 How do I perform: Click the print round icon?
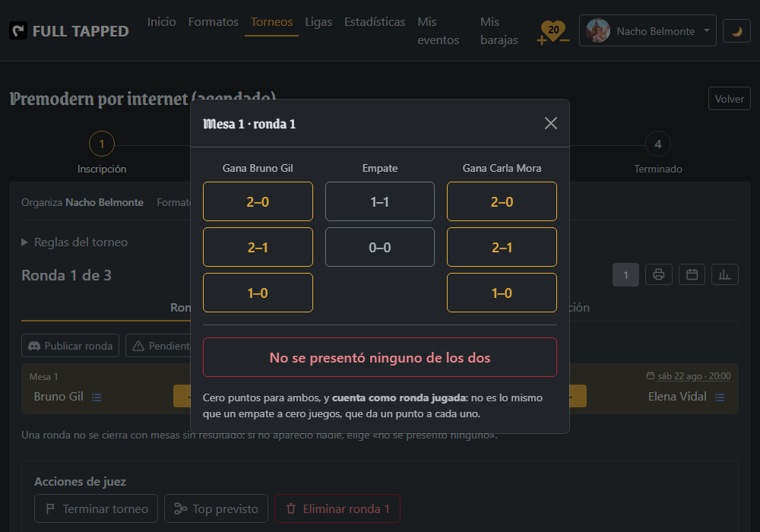658,274
